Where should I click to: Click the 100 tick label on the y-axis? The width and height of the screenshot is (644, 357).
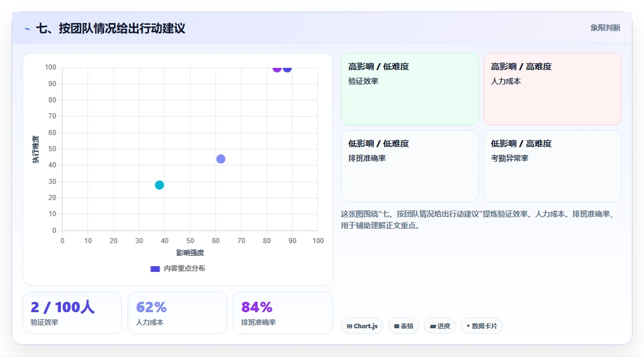(x=51, y=67)
